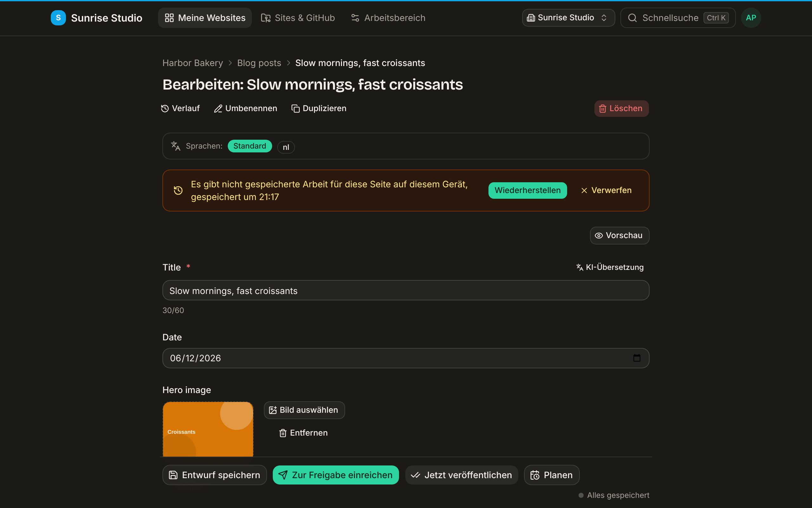The width and height of the screenshot is (812, 508).
Task: Open the Arbeitsbereich tab
Action: [388, 18]
